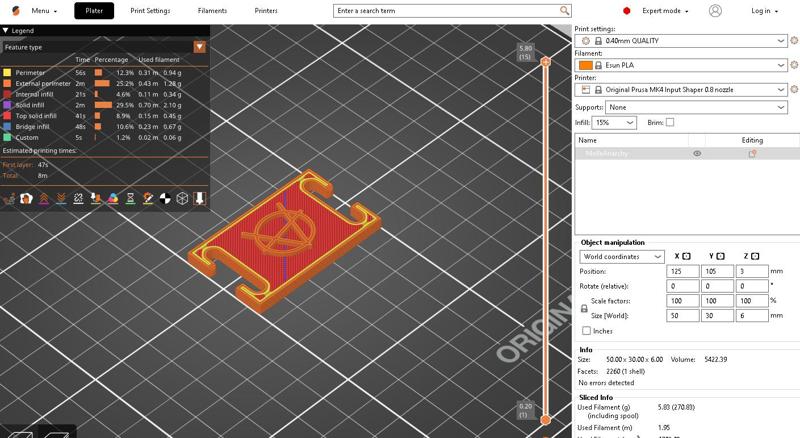Open the Supports None dropdown
This screenshot has height=438, width=800.
click(x=696, y=107)
